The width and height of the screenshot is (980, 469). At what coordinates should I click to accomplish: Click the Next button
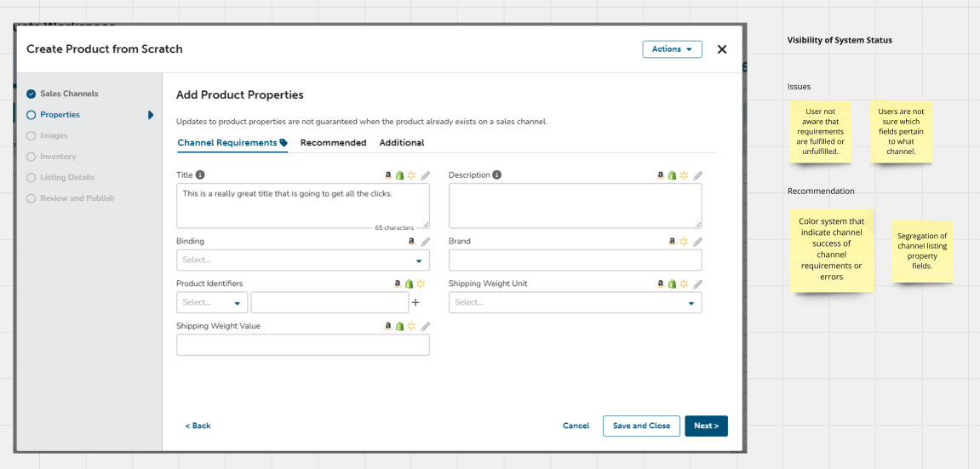pyautogui.click(x=706, y=426)
